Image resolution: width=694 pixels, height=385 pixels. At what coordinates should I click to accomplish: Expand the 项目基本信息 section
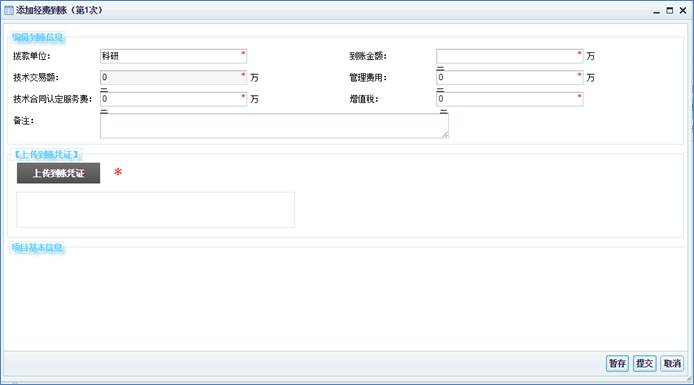[x=38, y=248]
